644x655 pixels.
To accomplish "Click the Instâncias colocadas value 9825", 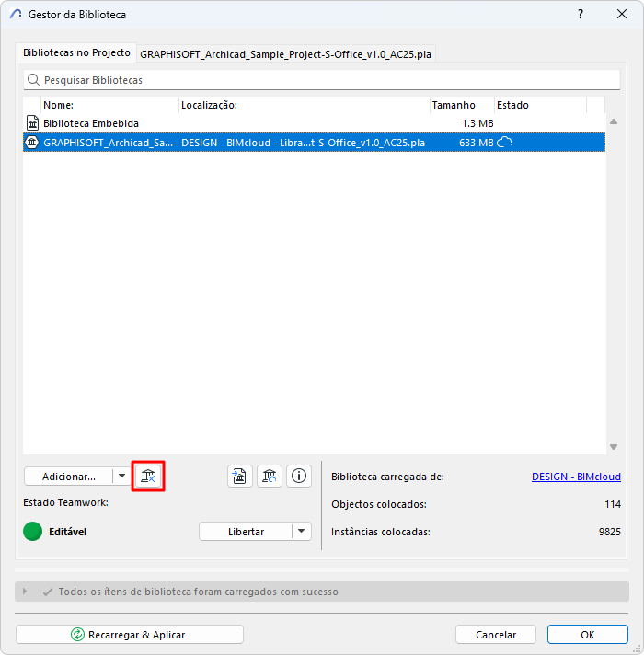I will [610, 532].
